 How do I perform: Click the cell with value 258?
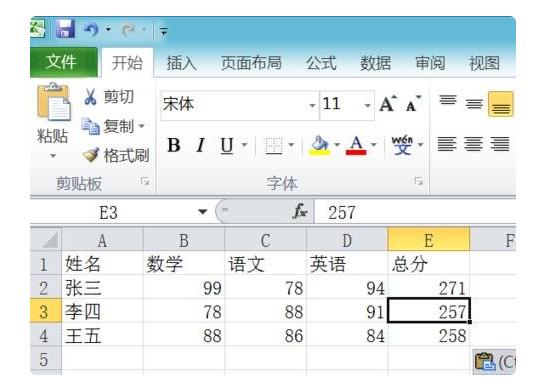pyautogui.click(x=429, y=335)
